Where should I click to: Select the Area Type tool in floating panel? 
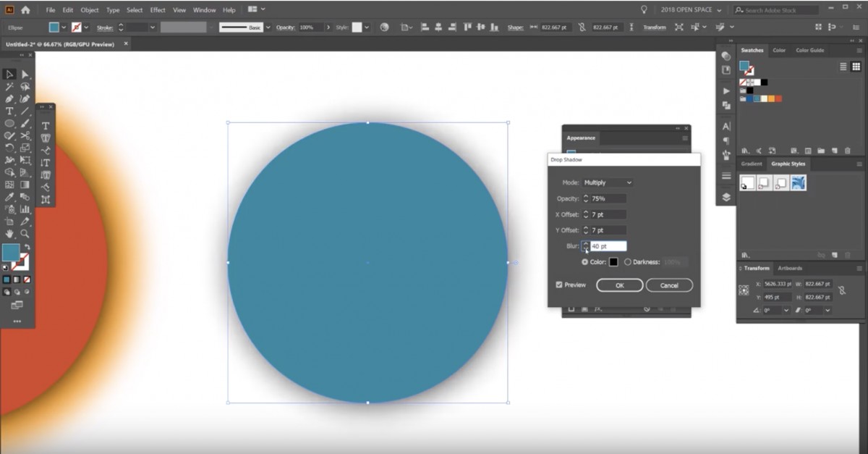45,138
